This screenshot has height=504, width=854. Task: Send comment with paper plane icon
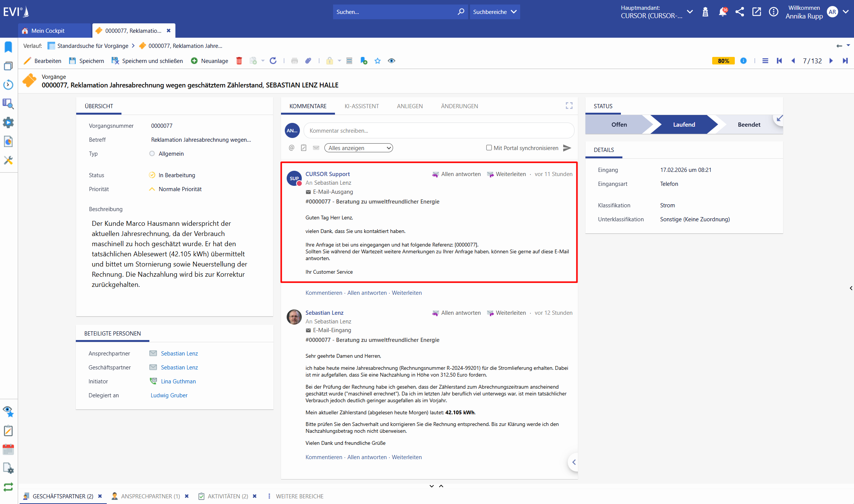click(x=567, y=148)
